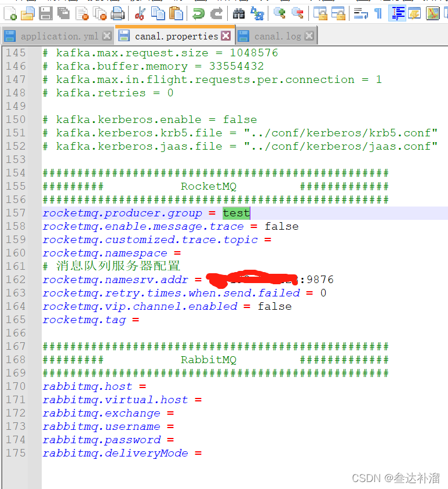Viewport: 448px width, 489px height.
Task: Click 'rocketmq.namesrv.addr' key
Action: (115, 280)
